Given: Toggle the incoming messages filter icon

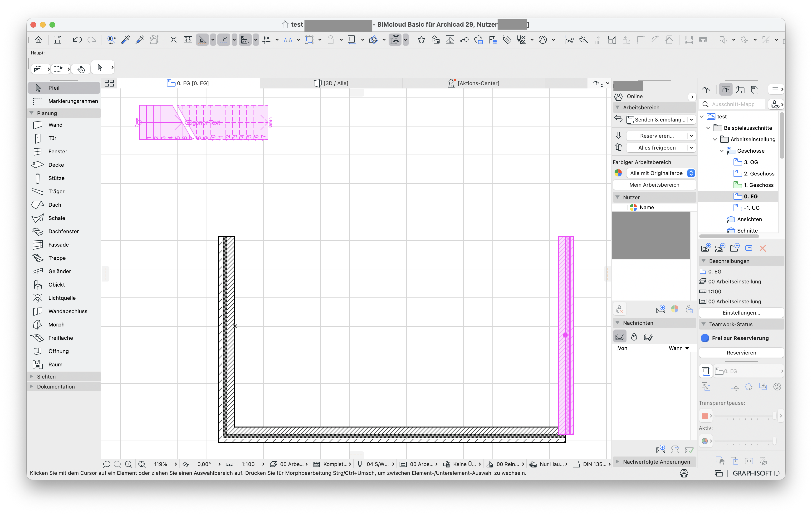Looking at the screenshot, I should click(619, 337).
